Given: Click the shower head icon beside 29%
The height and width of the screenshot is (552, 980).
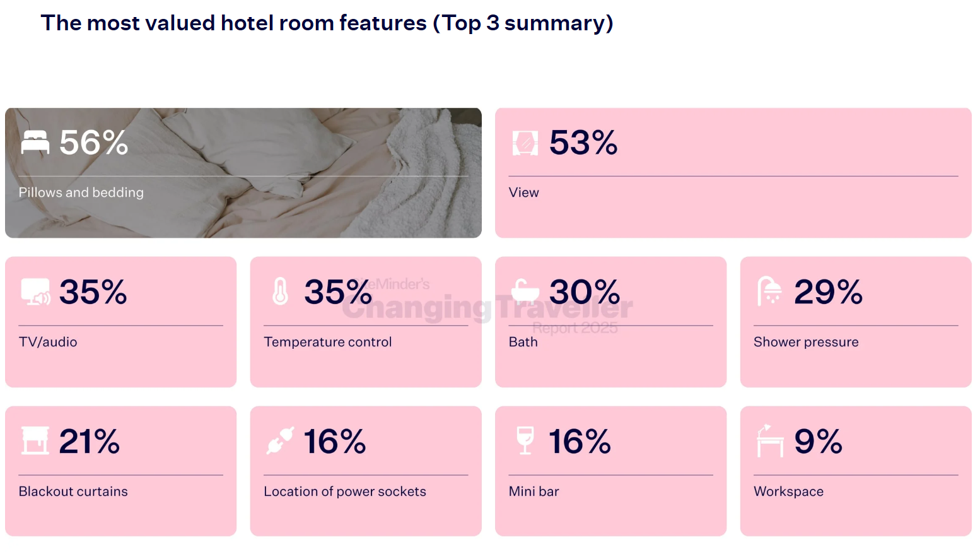Looking at the screenshot, I should pos(769,291).
